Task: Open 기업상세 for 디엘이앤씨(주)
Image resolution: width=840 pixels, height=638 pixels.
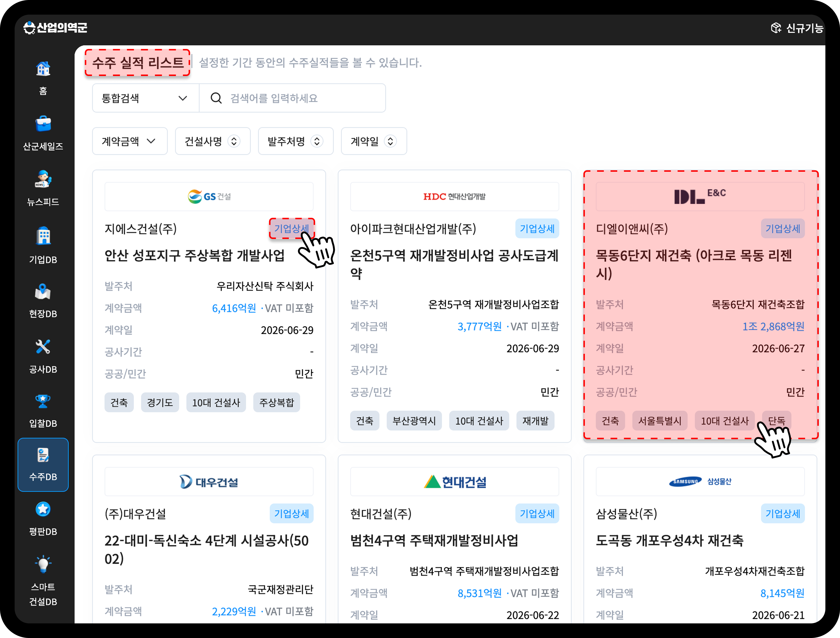Action: (x=783, y=229)
